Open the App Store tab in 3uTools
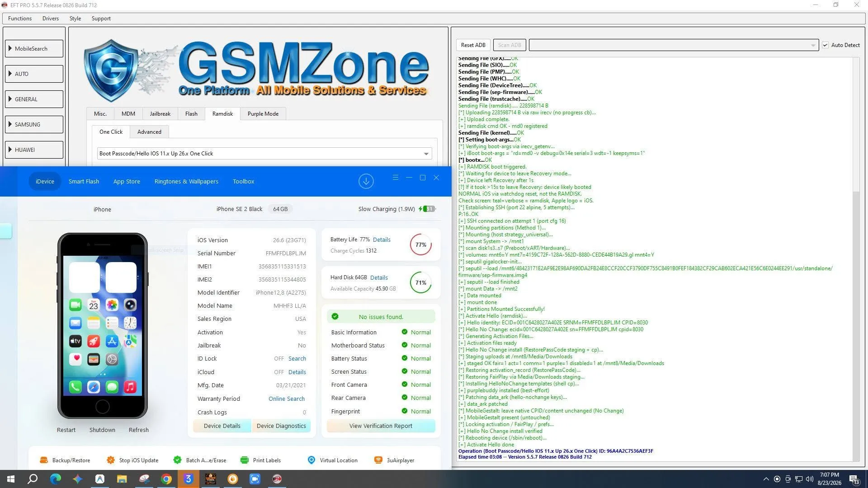868x488 pixels. (x=127, y=181)
